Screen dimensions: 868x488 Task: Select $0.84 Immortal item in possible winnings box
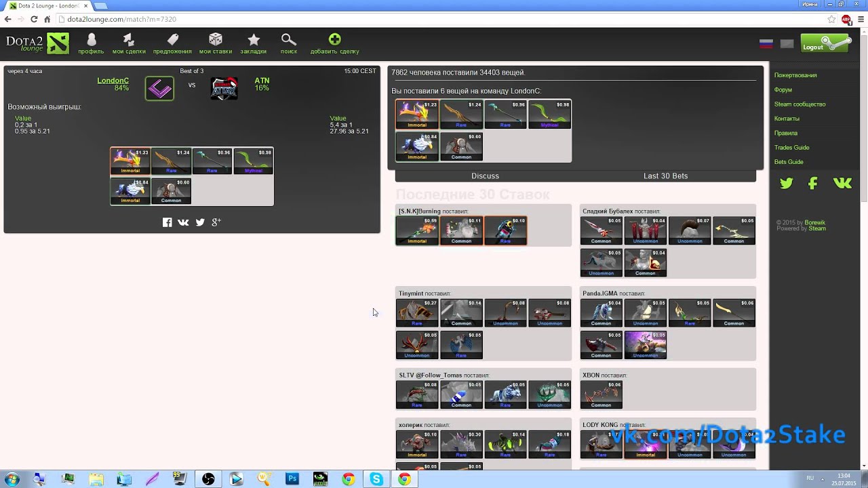130,191
